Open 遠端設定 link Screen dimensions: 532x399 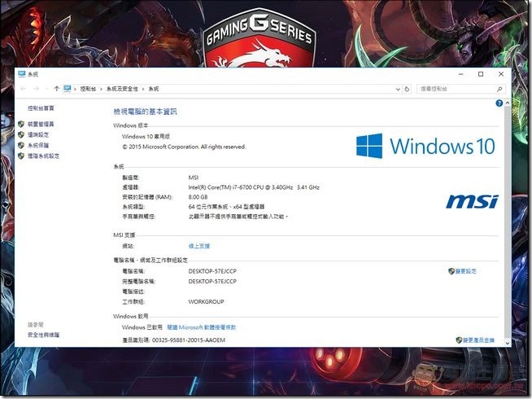coord(38,135)
